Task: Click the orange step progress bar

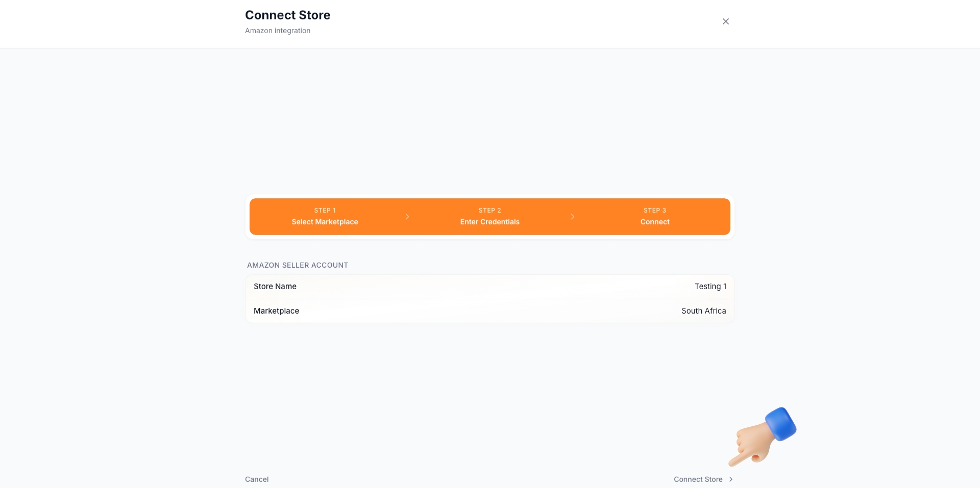Action: [x=489, y=217]
